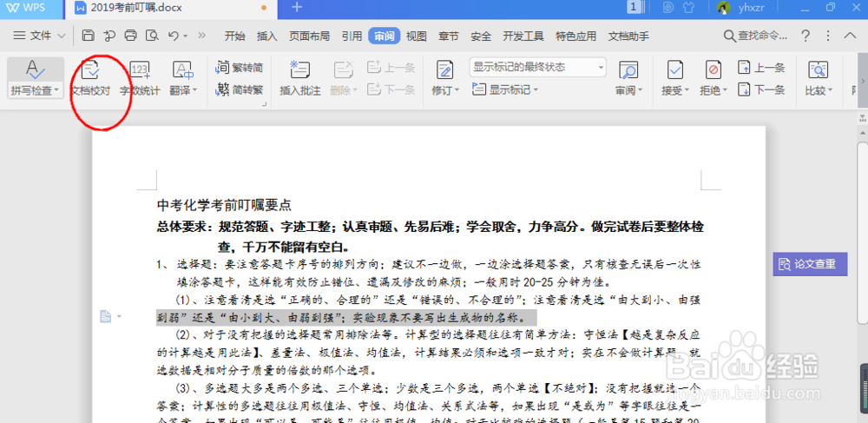The image size is (868, 423).
Task: Switch to the 视图 tab
Action: coord(417,36)
